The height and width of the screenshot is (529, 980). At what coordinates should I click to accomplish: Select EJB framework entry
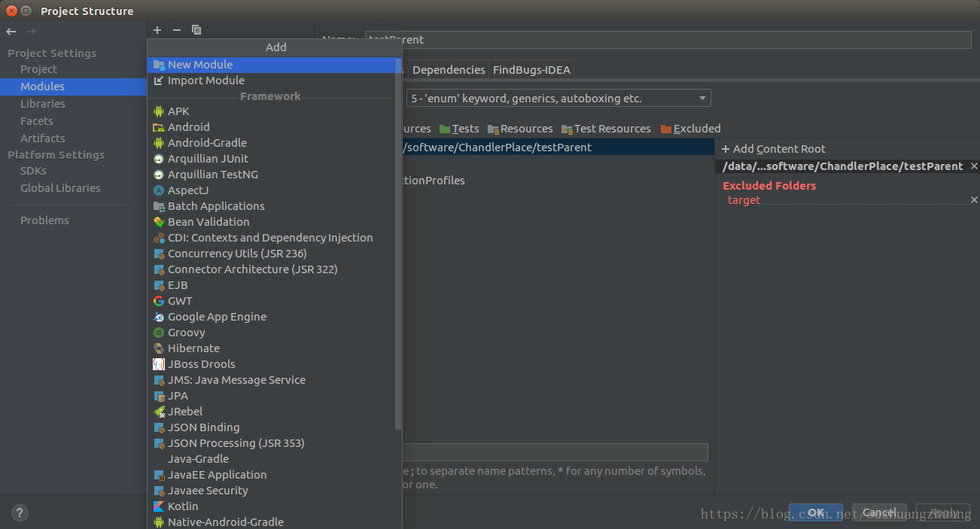[272, 285]
